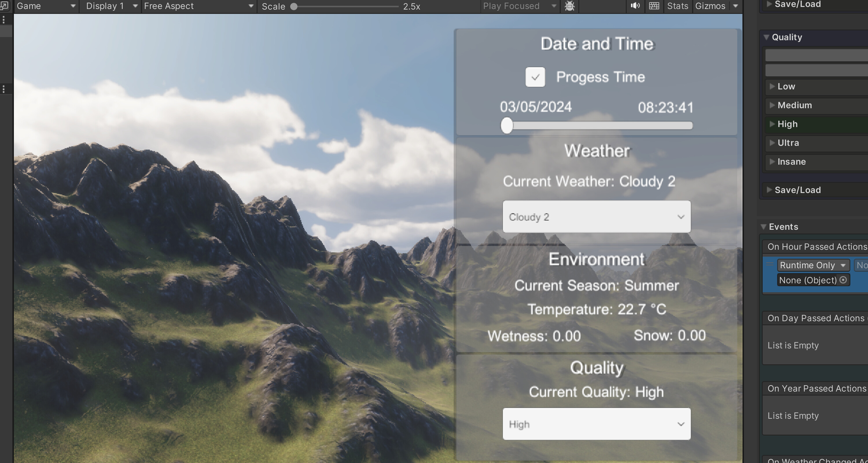Click the debug bug icon in toolbar

(x=569, y=6)
